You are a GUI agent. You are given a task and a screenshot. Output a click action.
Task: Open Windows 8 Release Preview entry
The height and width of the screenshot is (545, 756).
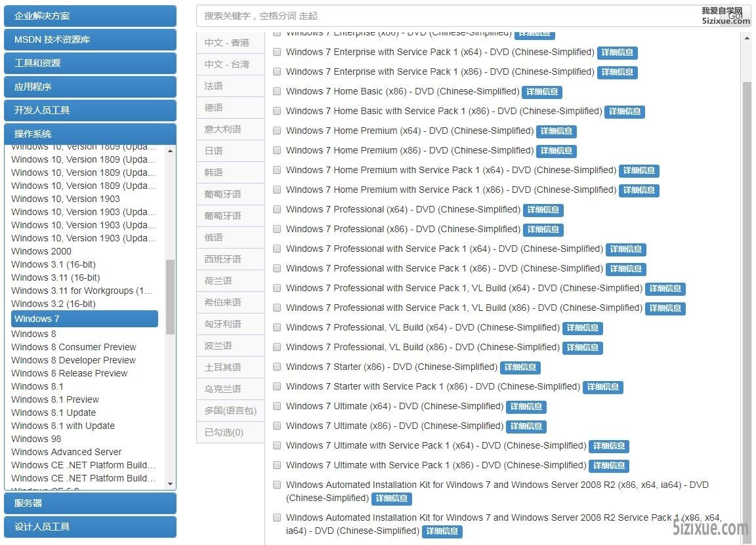pyautogui.click(x=70, y=373)
